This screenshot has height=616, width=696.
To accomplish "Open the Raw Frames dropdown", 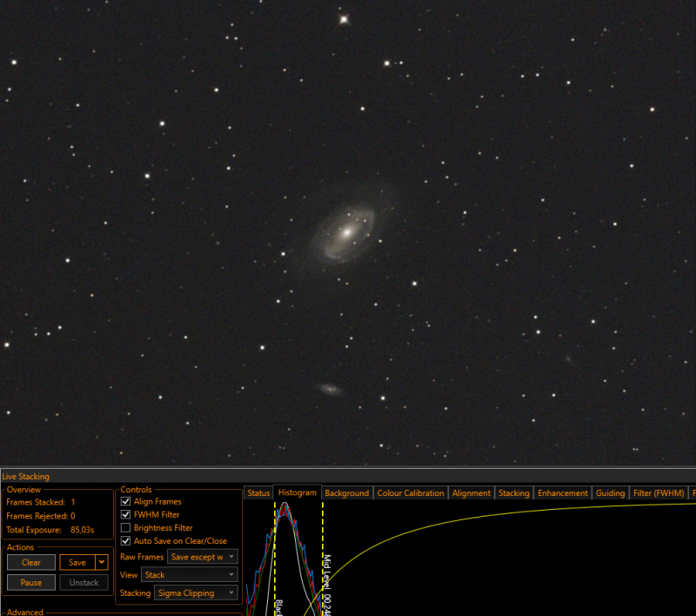I will [x=203, y=557].
